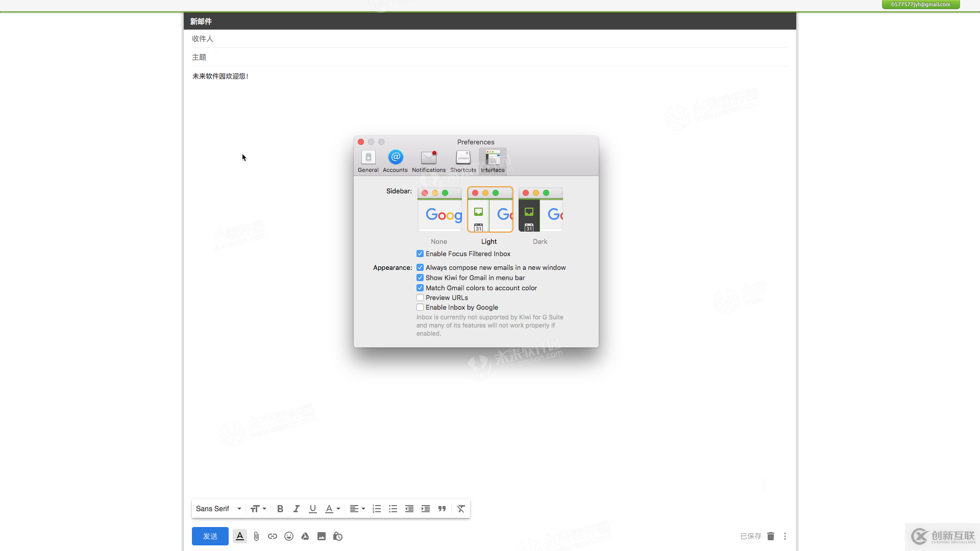This screenshot has width=980, height=551.
Task: Click the insert link icon
Action: pos(272,536)
